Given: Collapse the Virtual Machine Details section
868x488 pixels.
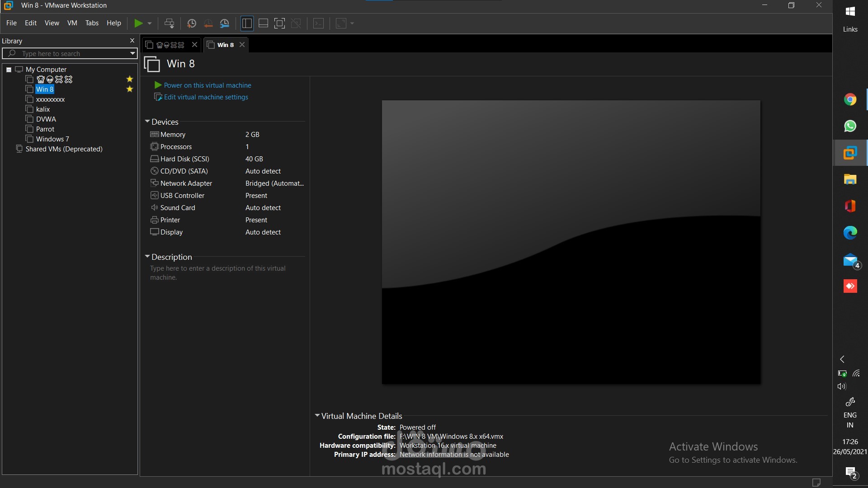Looking at the screenshot, I should (317, 416).
